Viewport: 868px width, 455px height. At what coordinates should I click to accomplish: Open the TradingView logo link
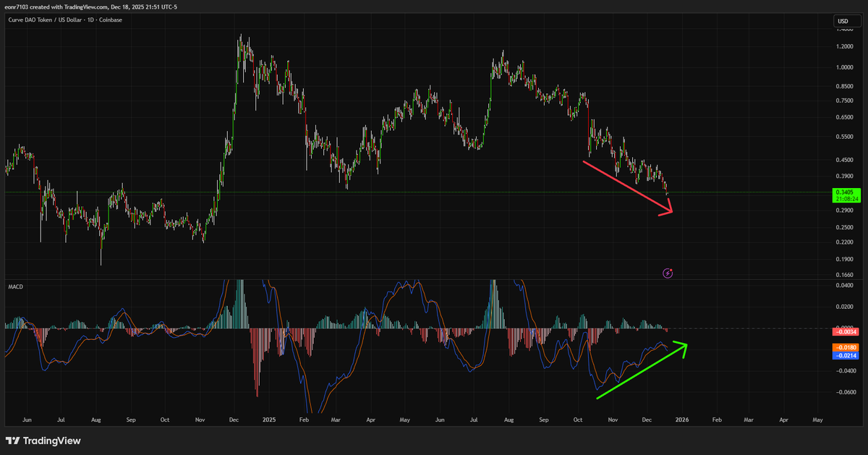(43, 441)
